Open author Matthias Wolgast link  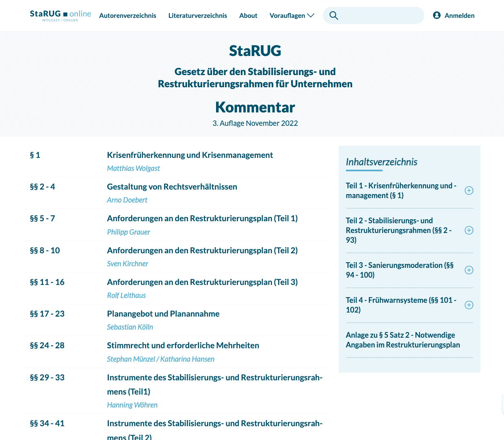click(x=133, y=168)
